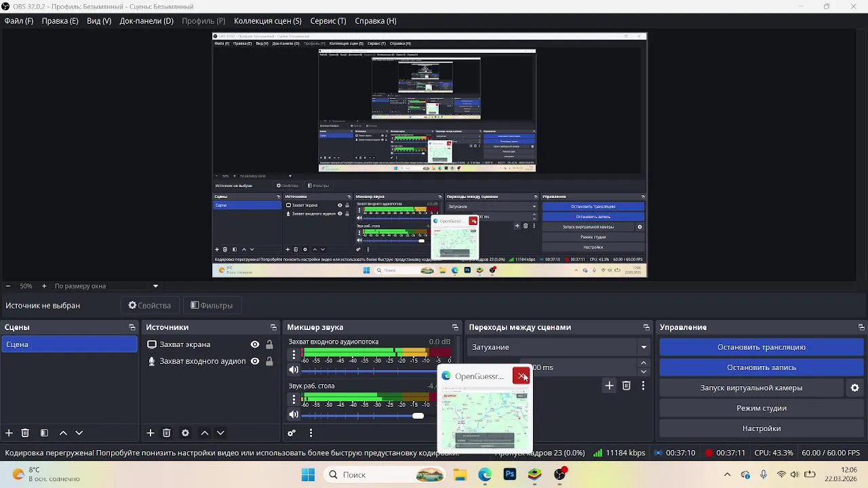
Task: Zoom in preview with plus icon
Action: click(x=44, y=286)
